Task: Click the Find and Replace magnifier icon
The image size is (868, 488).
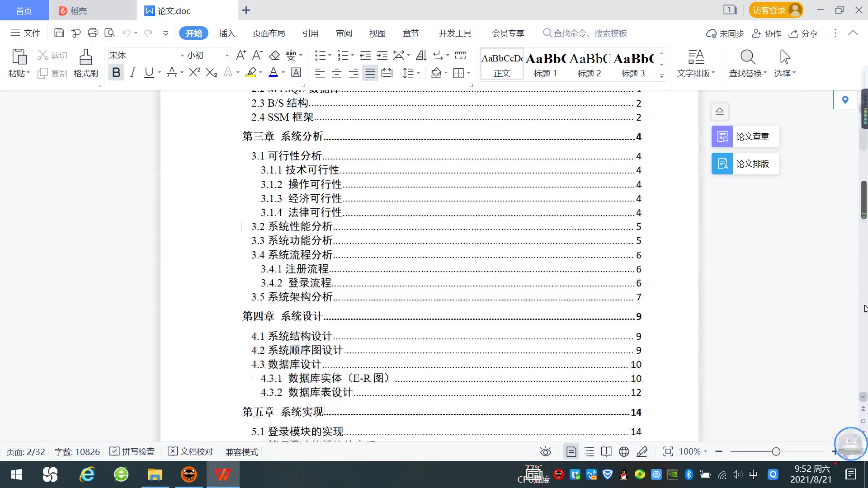Action: 747,57
